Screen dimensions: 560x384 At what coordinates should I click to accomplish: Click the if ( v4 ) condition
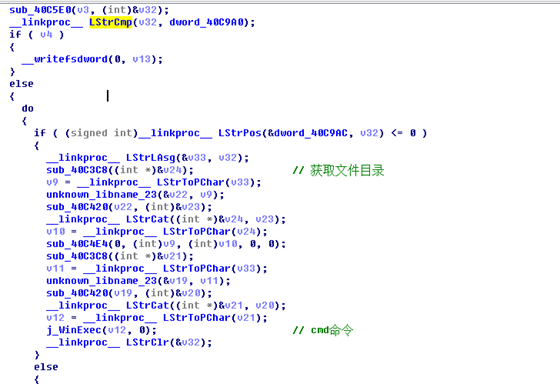36,35
